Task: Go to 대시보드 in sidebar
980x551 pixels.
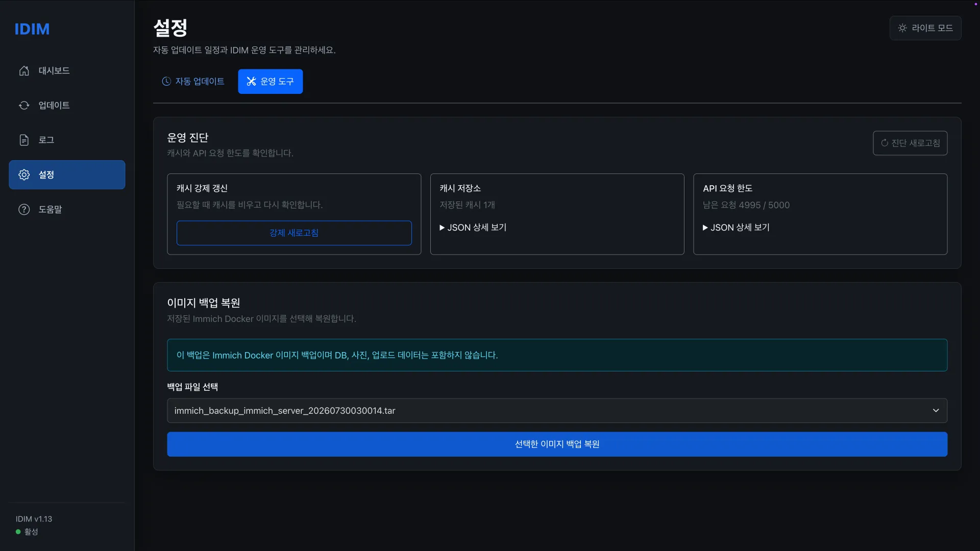Action: coord(67,71)
